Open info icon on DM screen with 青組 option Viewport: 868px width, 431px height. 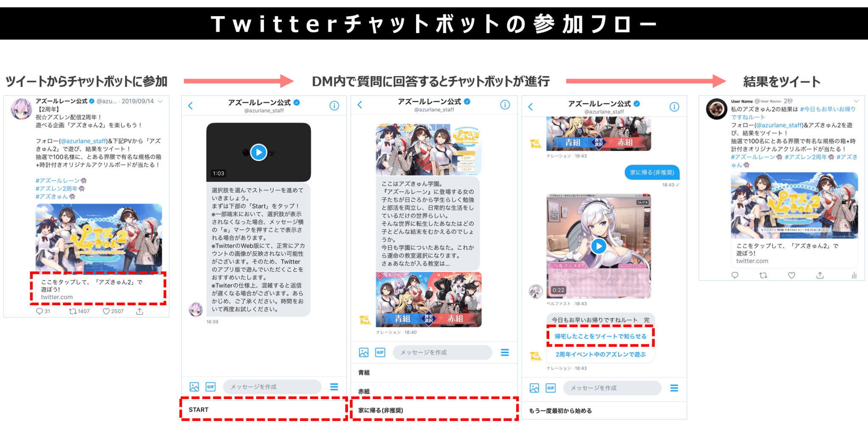(x=505, y=105)
